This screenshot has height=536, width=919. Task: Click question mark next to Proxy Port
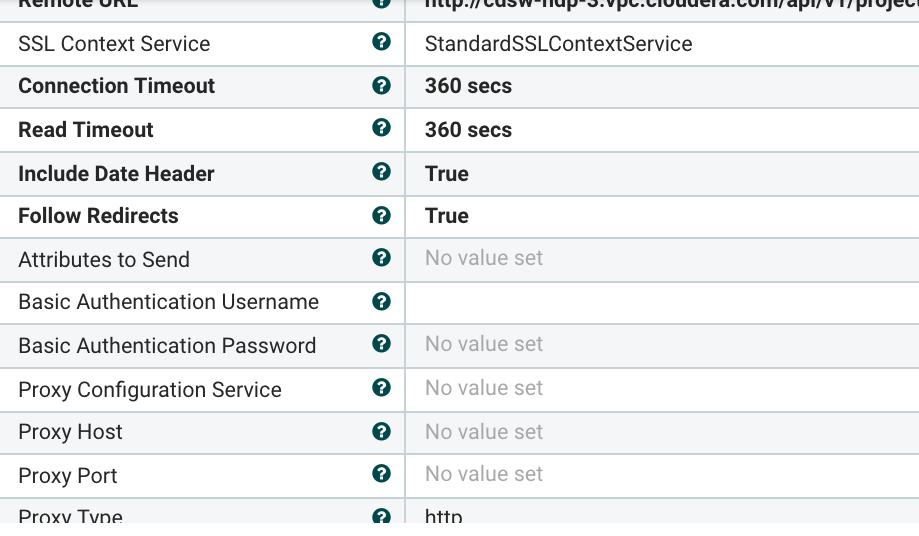tap(381, 474)
